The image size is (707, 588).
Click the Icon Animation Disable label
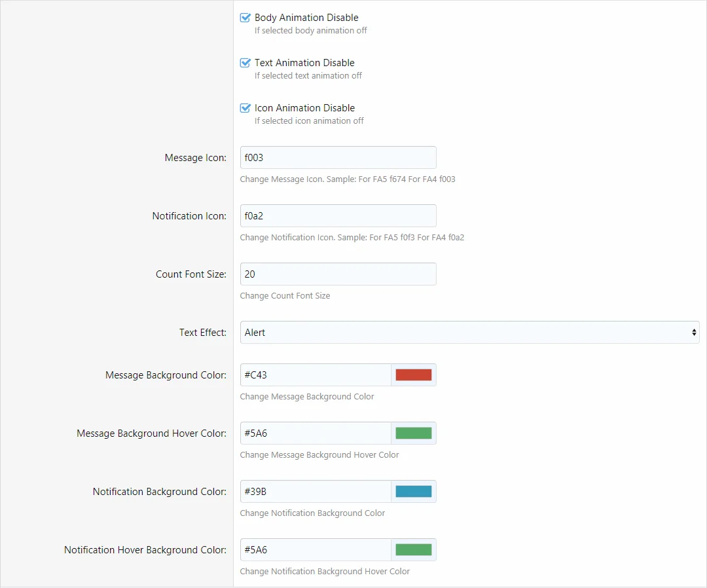coord(304,108)
